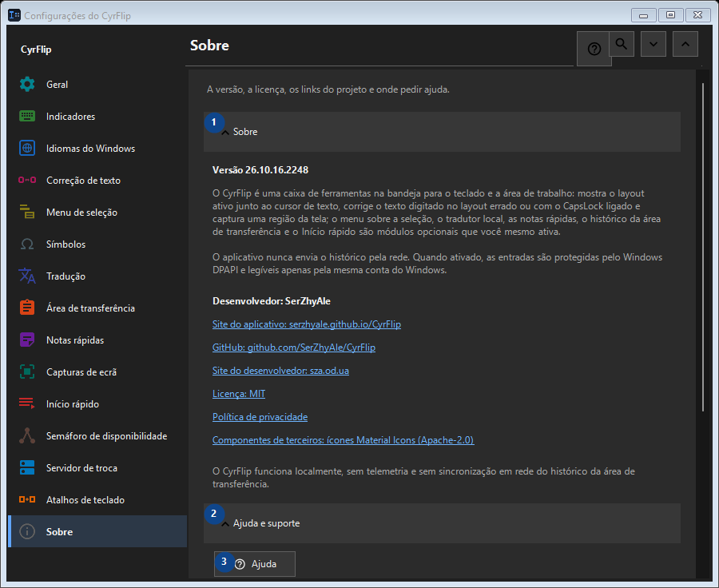Click the Ajuda button
The image size is (719, 588).
(x=255, y=564)
